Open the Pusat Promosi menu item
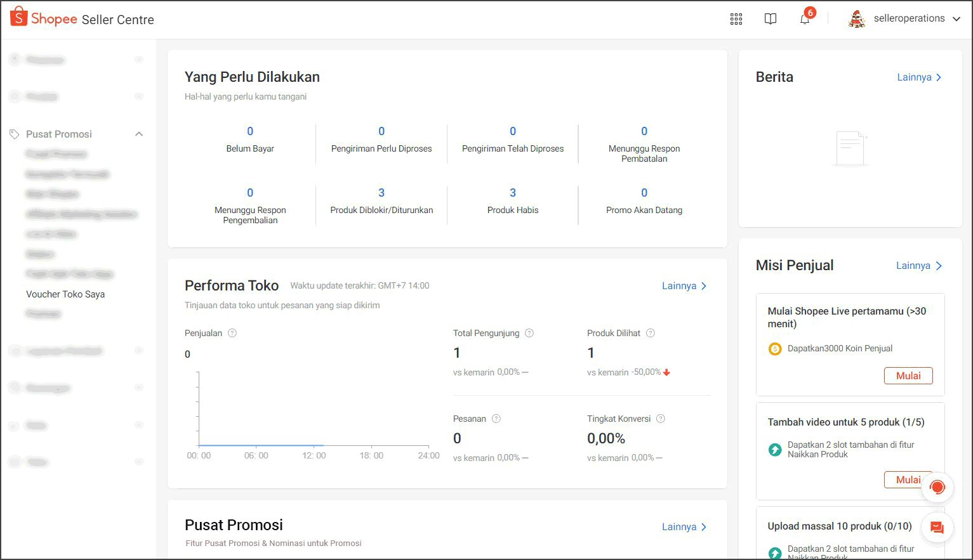Image resolution: width=973 pixels, height=560 pixels. [x=59, y=134]
